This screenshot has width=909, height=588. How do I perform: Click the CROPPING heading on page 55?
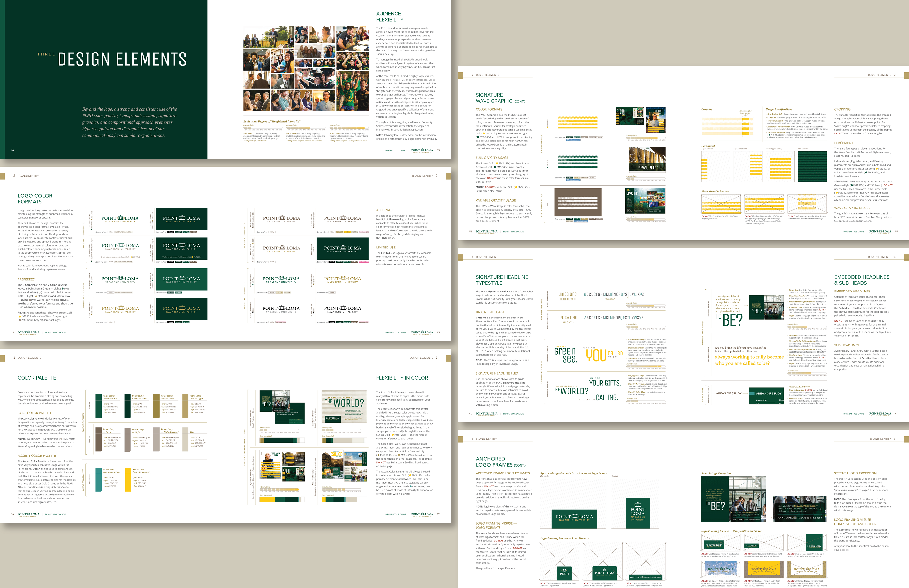tap(842, 109)
